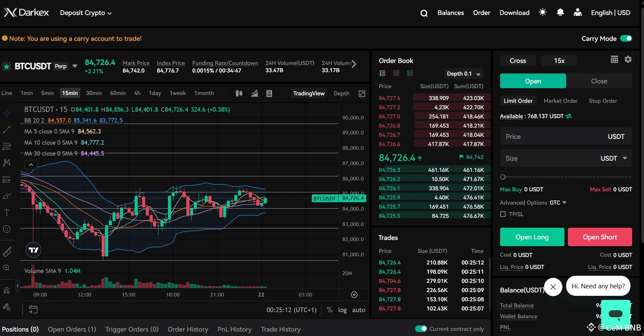This screenshot has width=644, height=336.
Task: Open notifications bell icon
Action: coord(560,12)
